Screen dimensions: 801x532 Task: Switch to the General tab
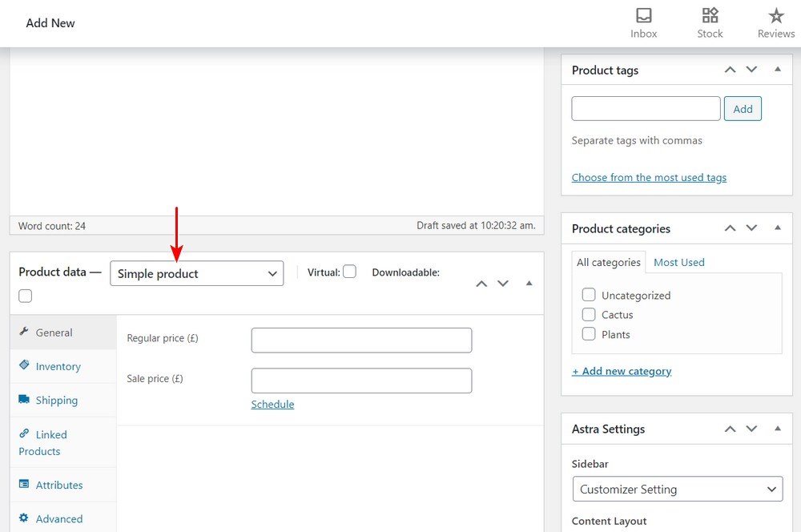coord(63,332)
